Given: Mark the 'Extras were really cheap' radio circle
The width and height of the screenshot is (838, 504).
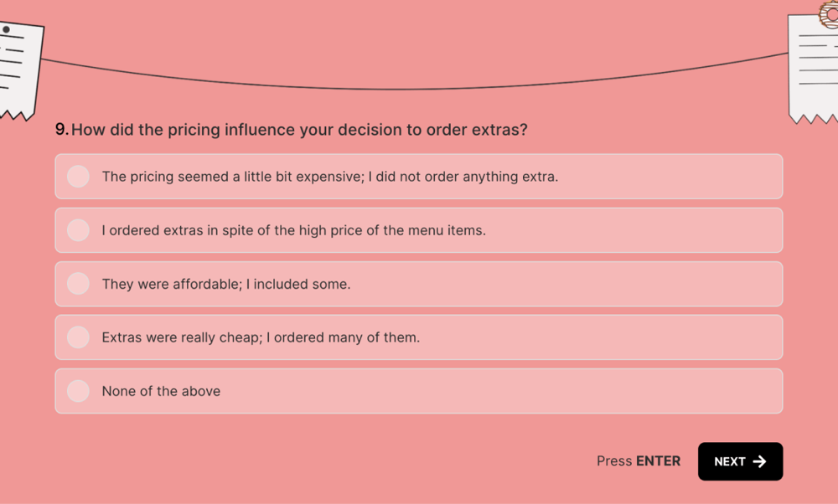Looking at the screenshot, I should pos(78,337).
